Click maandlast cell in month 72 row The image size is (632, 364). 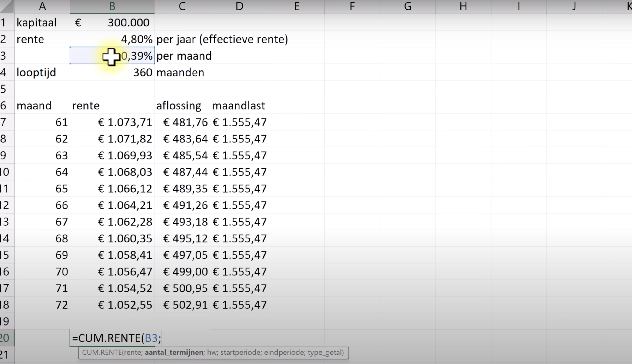(x=239, y=304)
